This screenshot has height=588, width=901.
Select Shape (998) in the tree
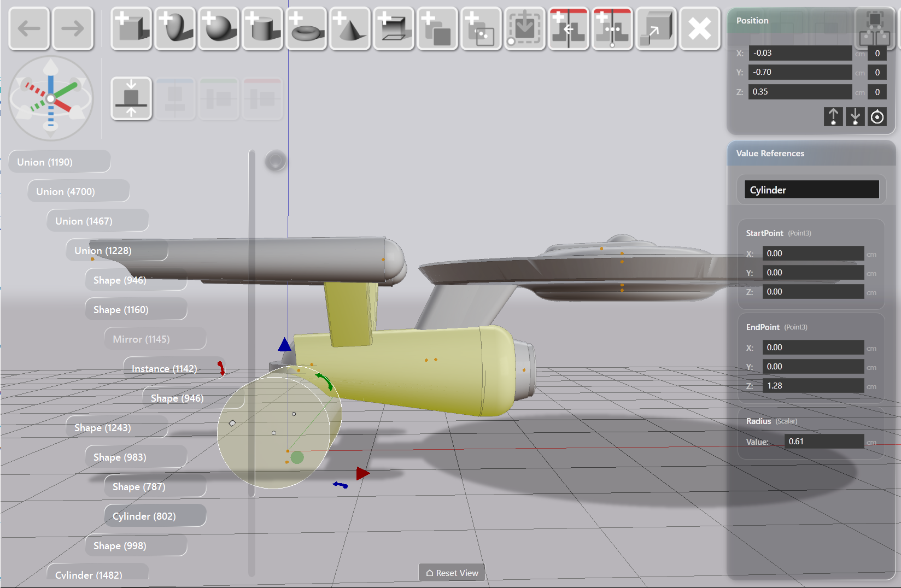coord(136,545)
